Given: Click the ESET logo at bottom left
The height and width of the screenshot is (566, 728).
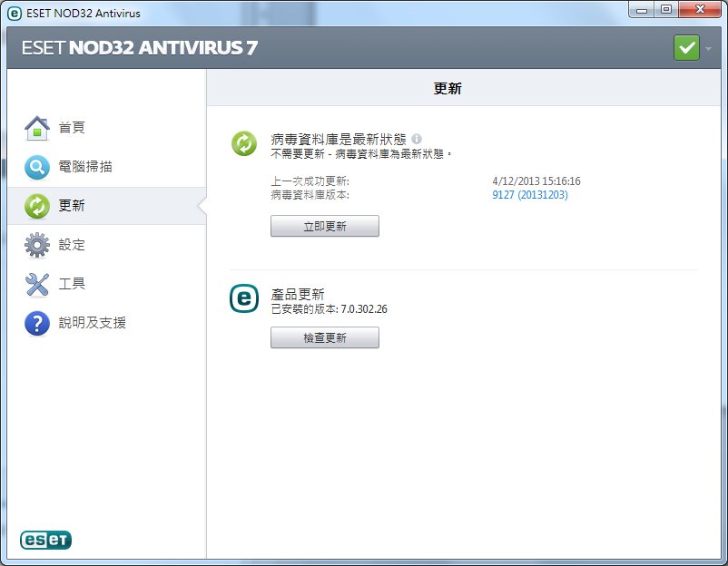Looking at the screenshot, I should click(x=45, y=540).
